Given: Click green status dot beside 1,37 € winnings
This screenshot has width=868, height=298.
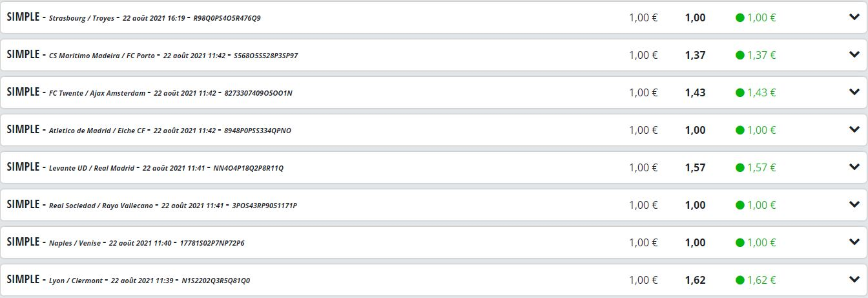Looking at the screenshot, I should 740,56.
